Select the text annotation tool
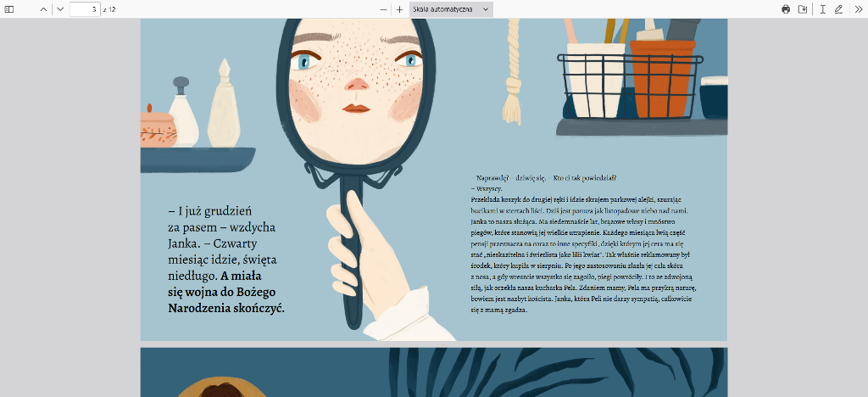 pyautogui.click(x=822, y=9)
